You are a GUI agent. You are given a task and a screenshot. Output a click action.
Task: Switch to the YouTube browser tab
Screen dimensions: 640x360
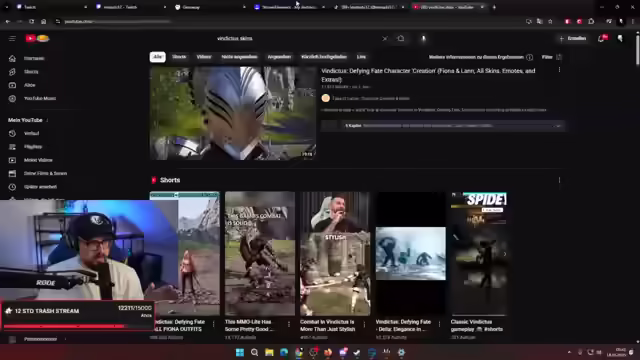point(448,7)
